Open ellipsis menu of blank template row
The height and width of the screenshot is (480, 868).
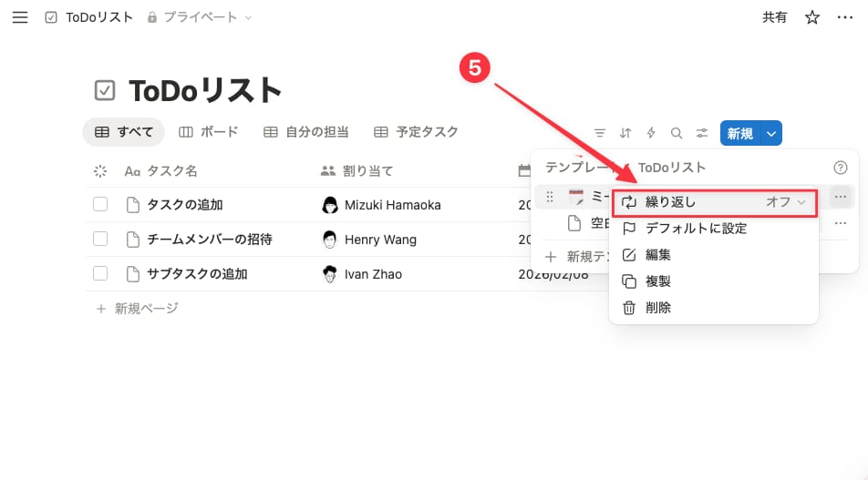[841, 223]
